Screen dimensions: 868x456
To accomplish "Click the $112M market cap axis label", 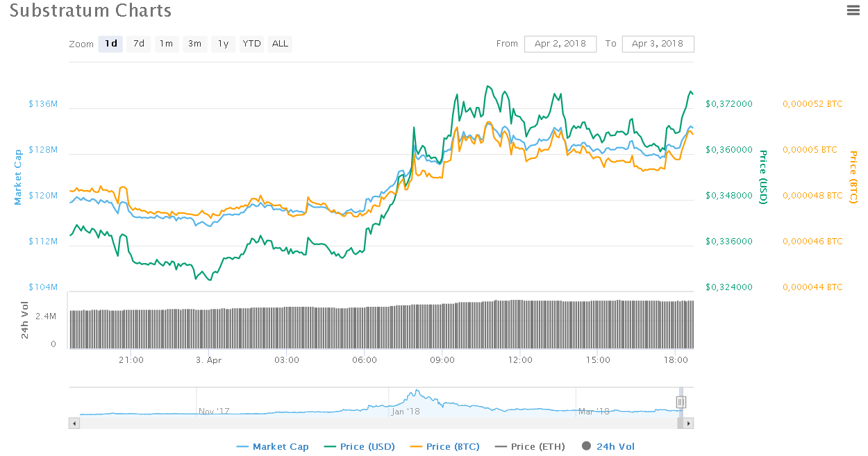I will [43, 242].
